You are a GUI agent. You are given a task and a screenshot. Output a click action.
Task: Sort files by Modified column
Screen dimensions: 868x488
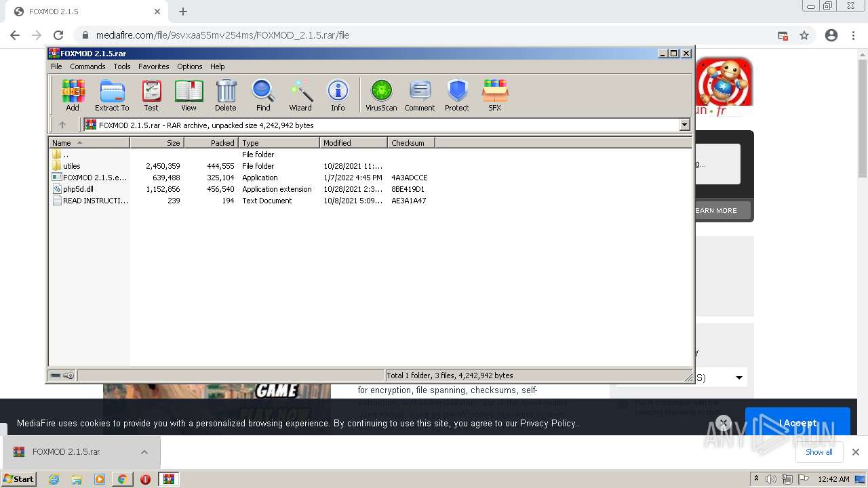point(353,143)
